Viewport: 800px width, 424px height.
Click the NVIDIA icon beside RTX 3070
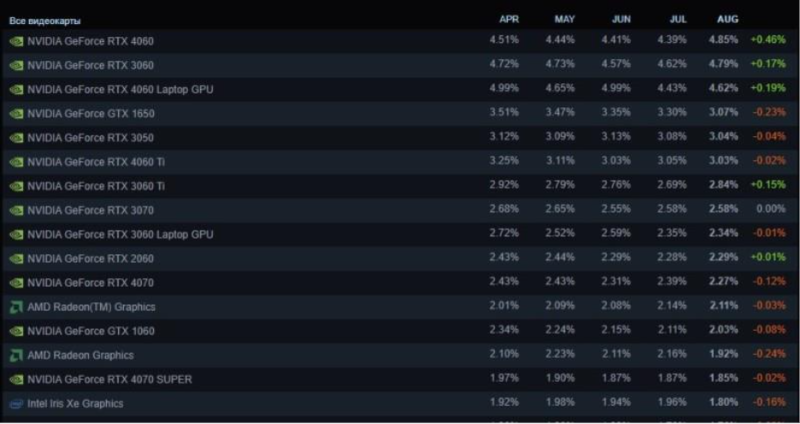[16, 210]
